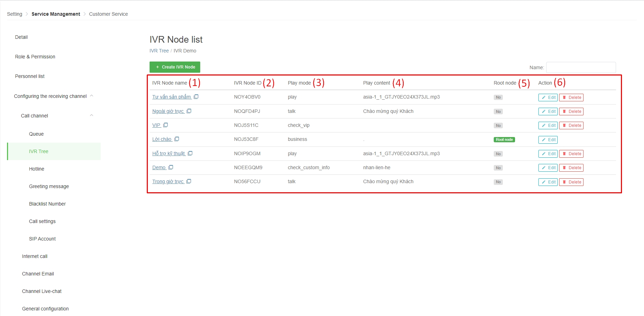Viewport: 644px width, 316px height.
Task: Open the Tư vấn sản phẩm node link
Action: (x=172, y=97)
